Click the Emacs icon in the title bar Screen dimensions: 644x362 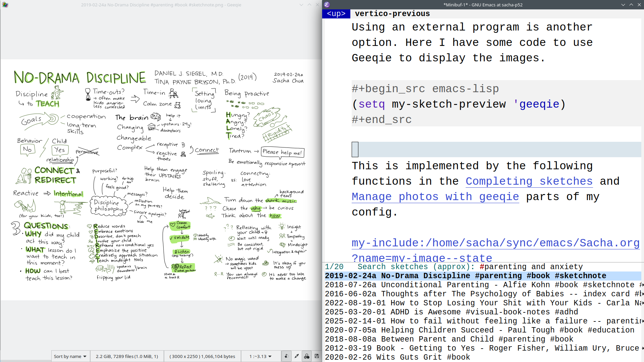pyautogui.click(x=327, y=5)
